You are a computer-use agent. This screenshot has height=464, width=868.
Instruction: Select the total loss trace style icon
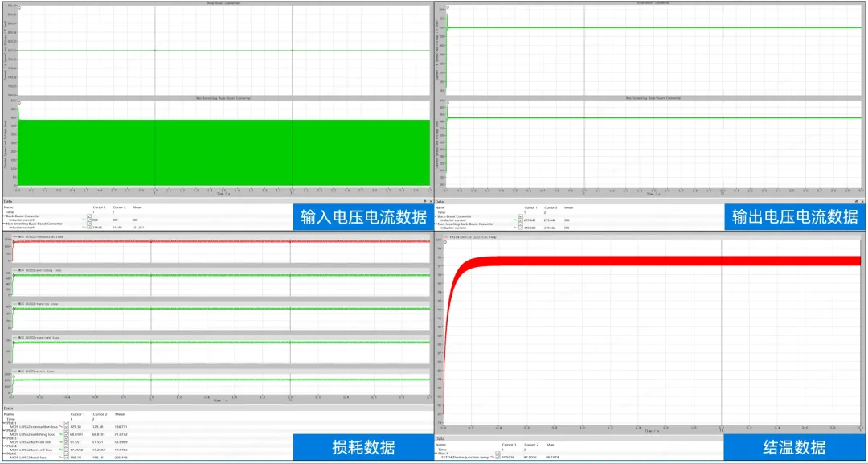pyautogui.click(x=60, y=456)
